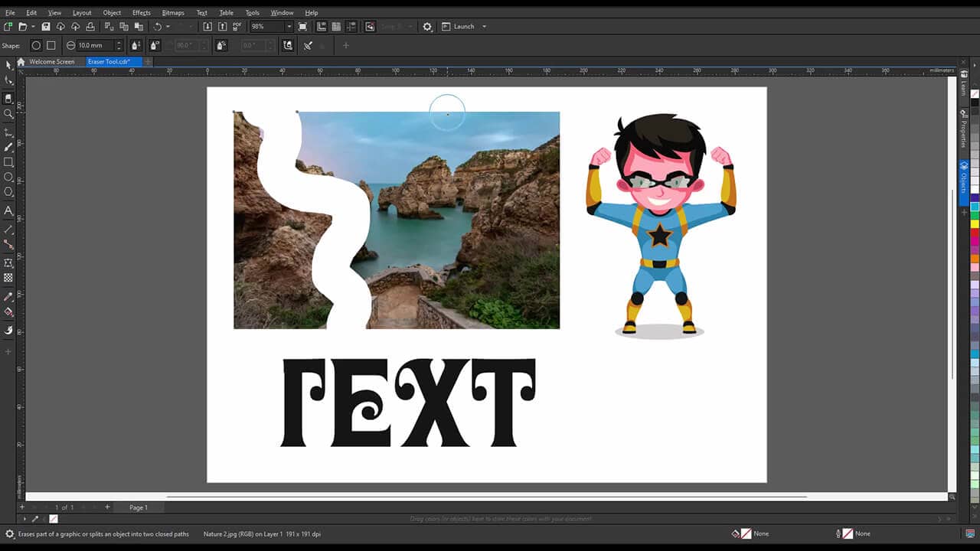Select the Transparency checkerboard tool

[8, 278]
